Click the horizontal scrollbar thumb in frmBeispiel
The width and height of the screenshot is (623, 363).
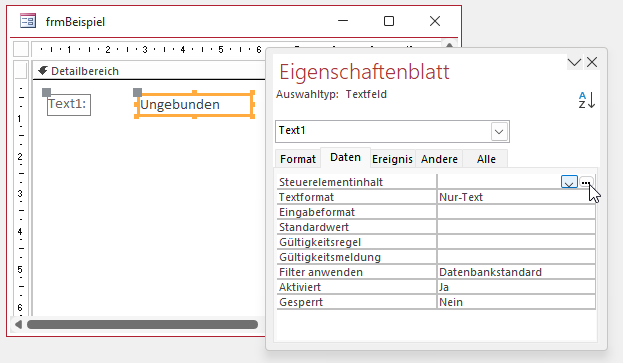(x=142, y=324)
